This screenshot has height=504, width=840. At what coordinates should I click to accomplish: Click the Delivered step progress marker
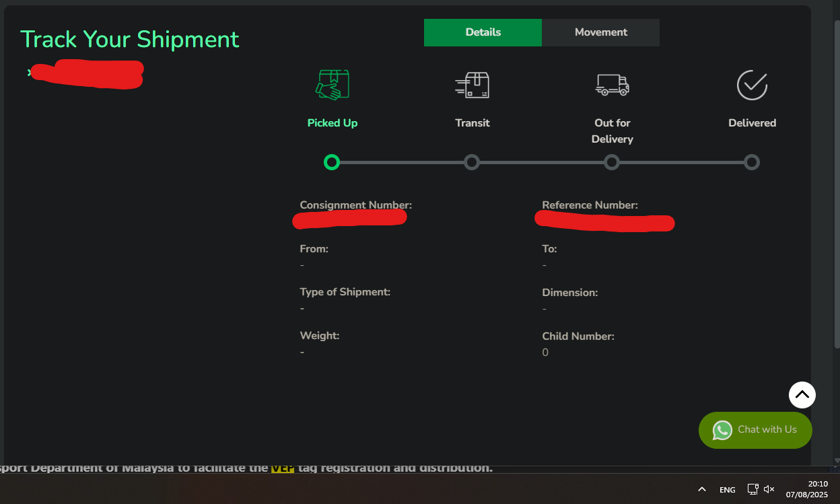pos(752,162)
